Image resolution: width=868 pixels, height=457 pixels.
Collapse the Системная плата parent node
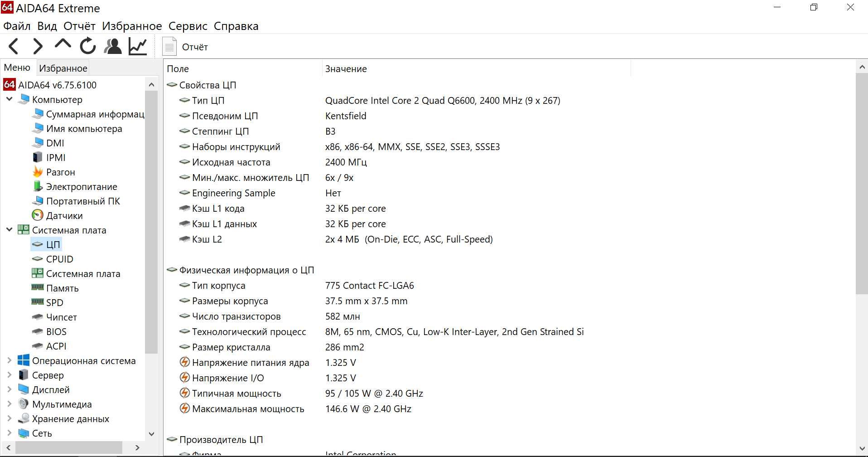[x=9, y=229]
